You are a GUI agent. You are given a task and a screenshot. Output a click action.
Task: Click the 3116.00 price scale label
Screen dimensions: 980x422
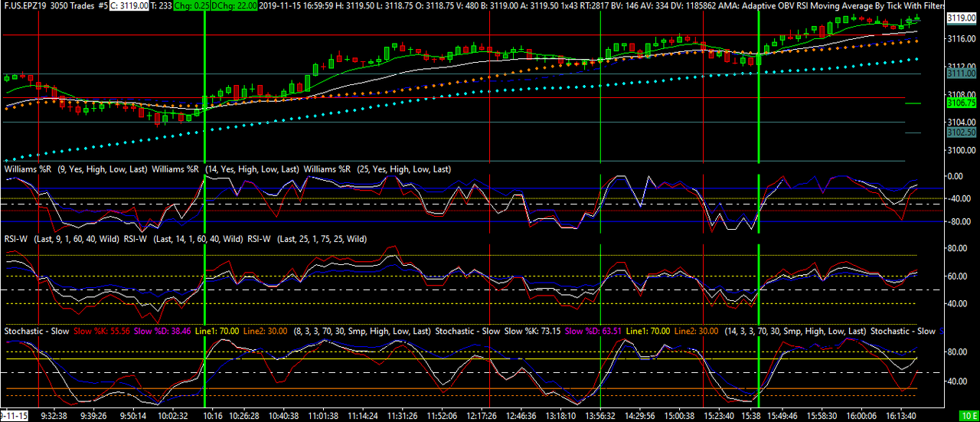(x=960, y=38)
